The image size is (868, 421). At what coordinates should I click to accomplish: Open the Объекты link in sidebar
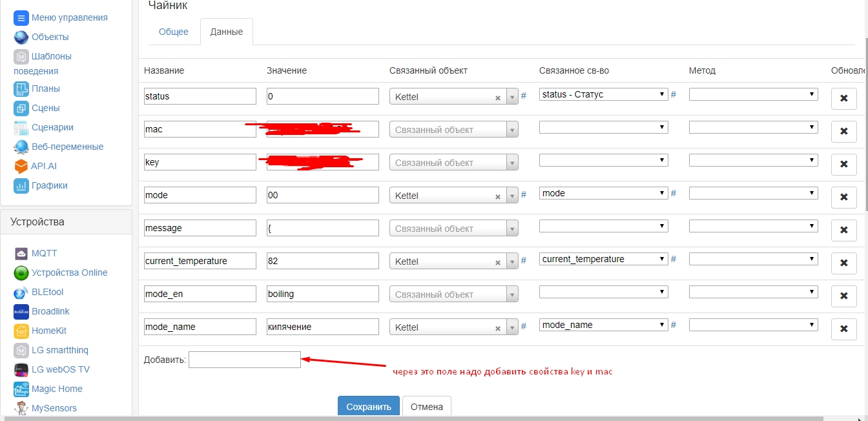pyautogui.click(x=50, y=37)
